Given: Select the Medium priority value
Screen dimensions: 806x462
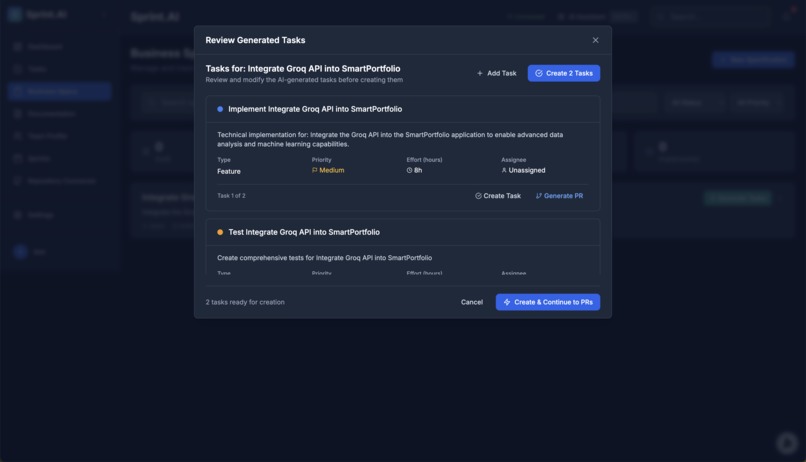Looking at the screenshot, I should pos(332,170).
